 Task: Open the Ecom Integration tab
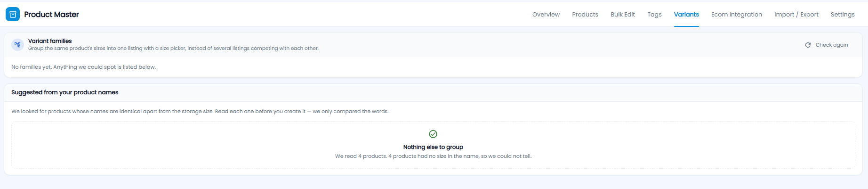pos(737,15)
